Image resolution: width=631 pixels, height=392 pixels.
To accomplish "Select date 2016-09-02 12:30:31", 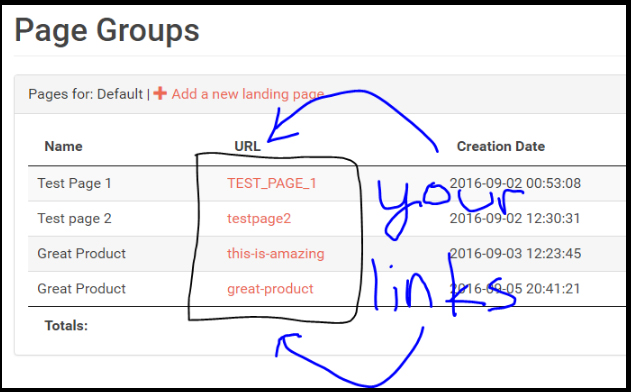I will 515,219.
